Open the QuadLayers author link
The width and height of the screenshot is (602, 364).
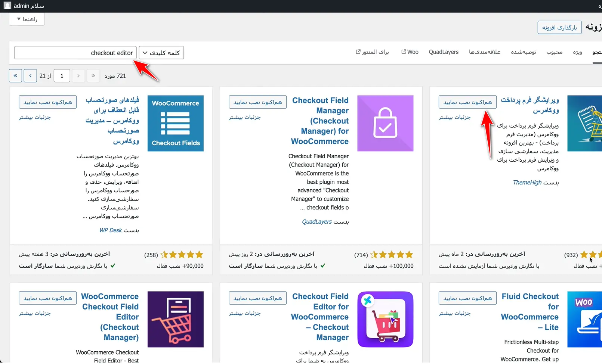pyautogui.click(x=317, y=221)
